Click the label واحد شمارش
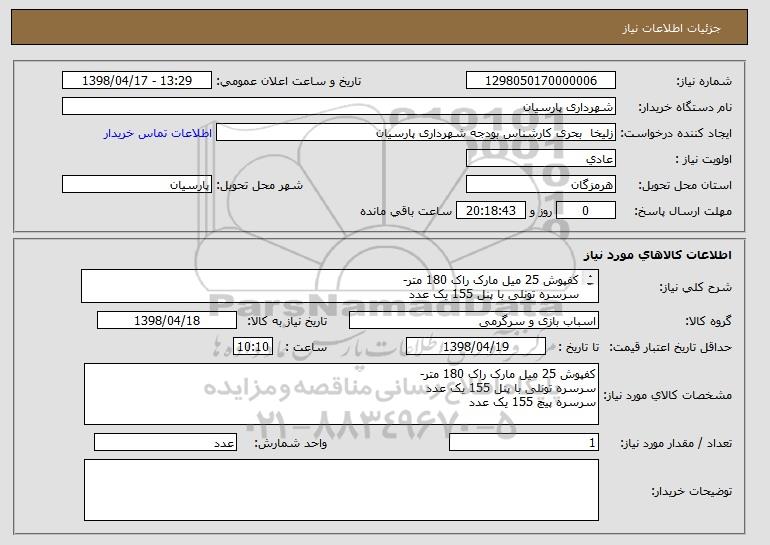770x545 pixels. pos(291,443)
